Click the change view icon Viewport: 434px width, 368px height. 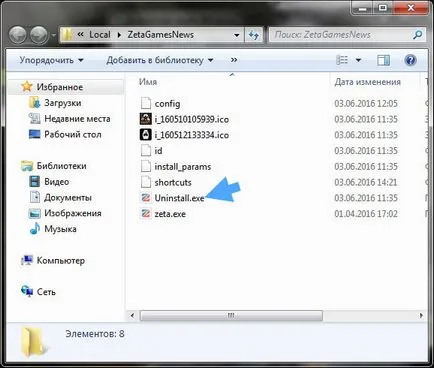point(342,60)
